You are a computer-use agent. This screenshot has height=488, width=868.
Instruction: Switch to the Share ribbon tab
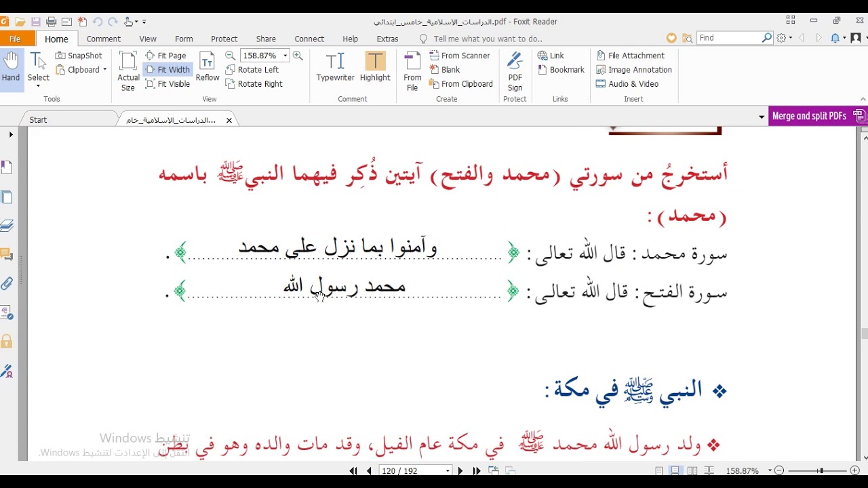point(266,39)
